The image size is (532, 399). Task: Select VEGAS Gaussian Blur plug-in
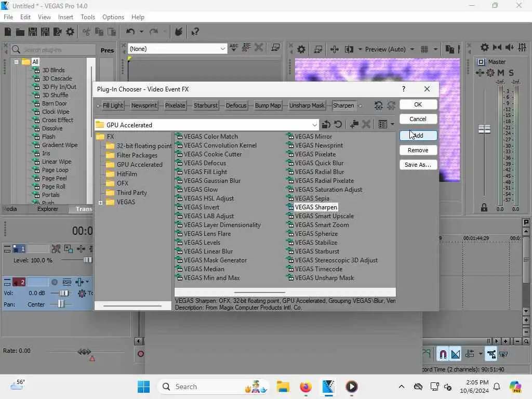point(212,181)
